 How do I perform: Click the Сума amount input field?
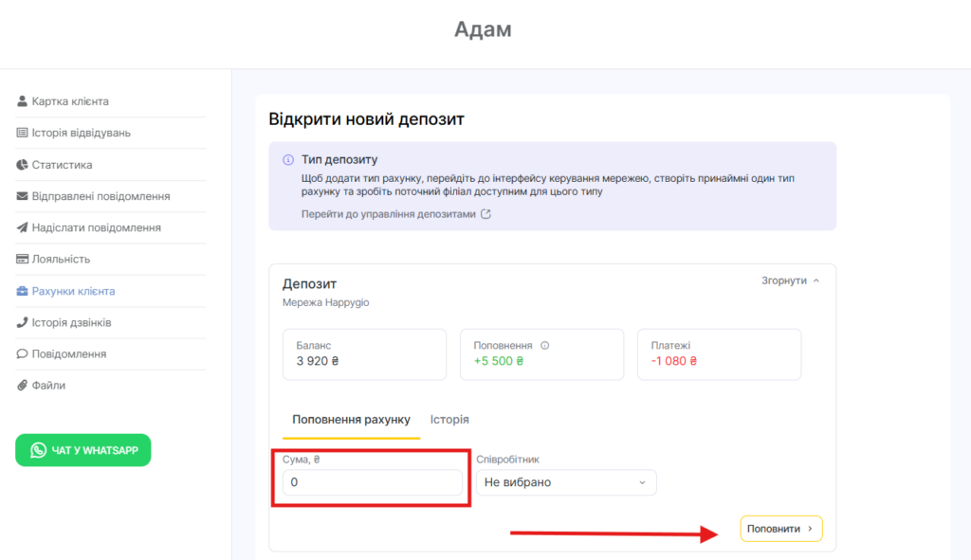click(372, 482)
